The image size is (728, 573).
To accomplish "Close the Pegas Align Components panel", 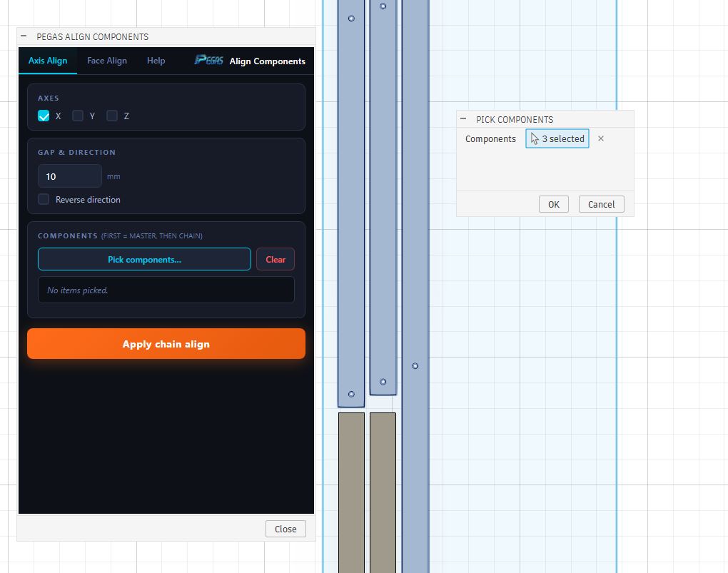I will pyautogui.click(x=285, y=529).
